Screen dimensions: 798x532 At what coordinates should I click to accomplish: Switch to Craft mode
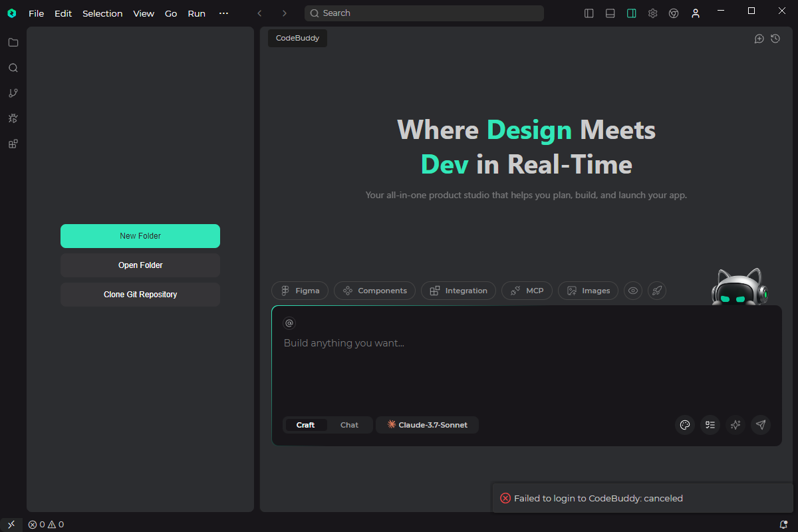coord(306,425)
